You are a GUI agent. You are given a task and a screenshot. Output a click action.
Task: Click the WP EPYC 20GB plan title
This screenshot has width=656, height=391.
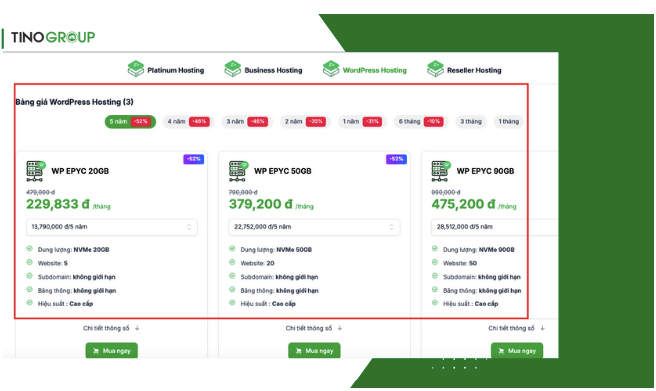pyautogui.click(x=80, y=171)
